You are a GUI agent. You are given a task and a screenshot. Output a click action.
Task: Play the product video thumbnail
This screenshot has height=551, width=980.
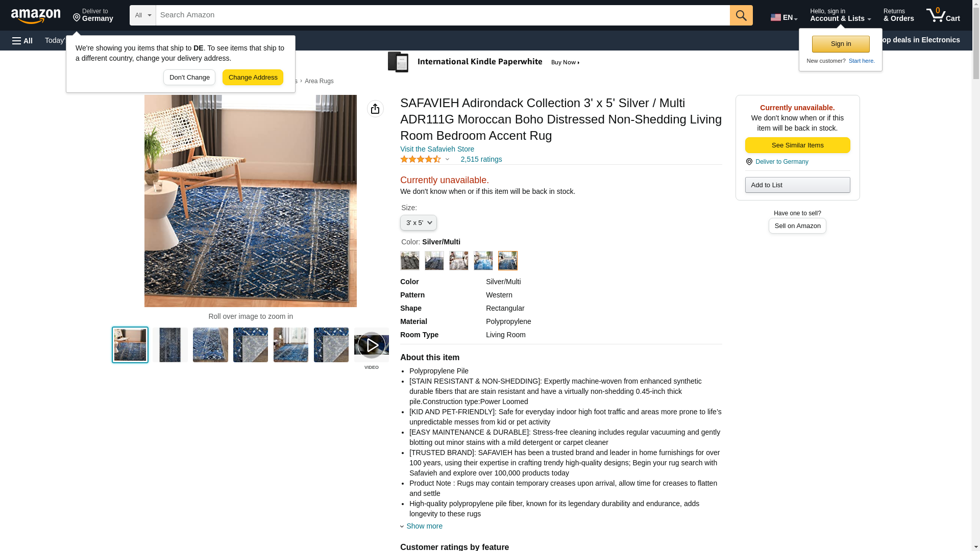[371, 345]
